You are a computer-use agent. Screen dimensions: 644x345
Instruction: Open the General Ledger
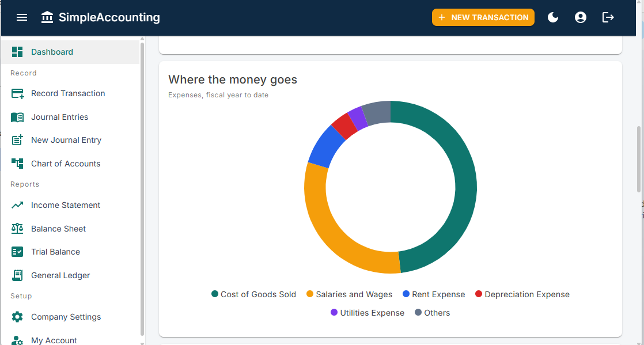[70, 275]
